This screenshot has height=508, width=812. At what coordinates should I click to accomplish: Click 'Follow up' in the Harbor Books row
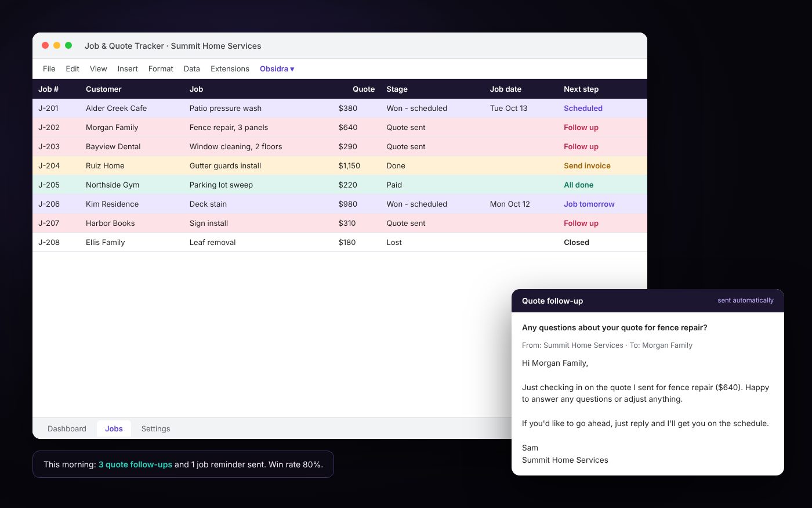coord(581,223)
